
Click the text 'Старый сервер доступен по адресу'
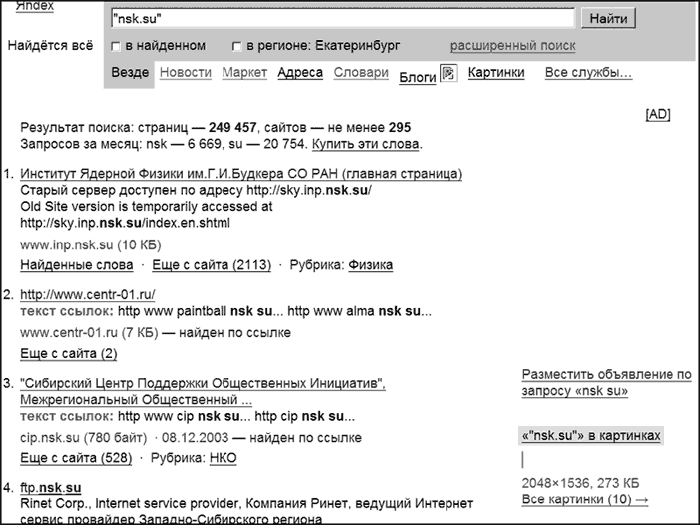point(131,191)
